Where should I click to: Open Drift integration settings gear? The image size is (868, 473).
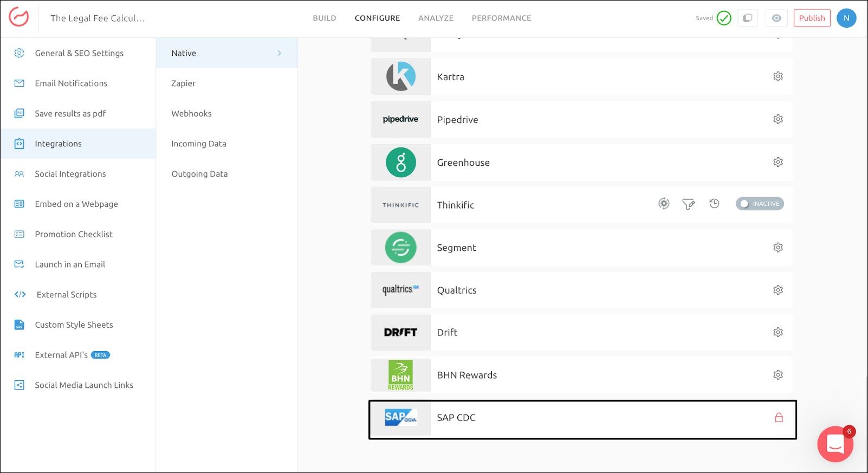[x=778, y=332]
